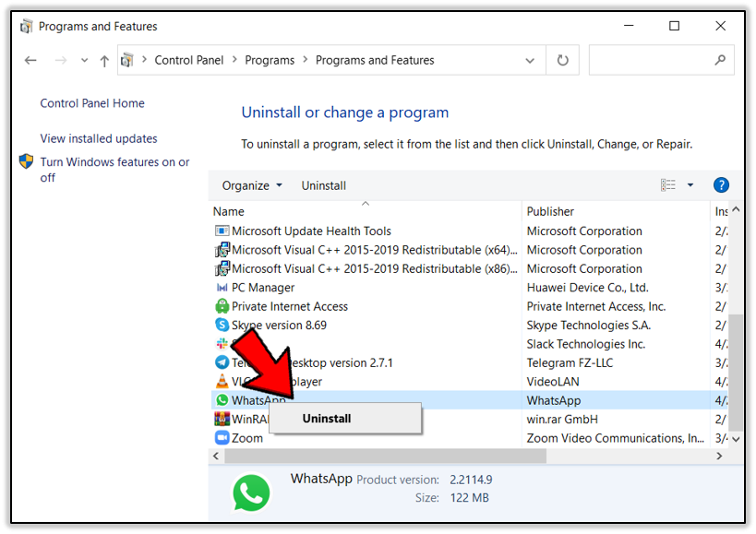The width and height of the screenshot is (756, 534).
Task: Sort by the Publisher column header
Action: click(550, 212)
